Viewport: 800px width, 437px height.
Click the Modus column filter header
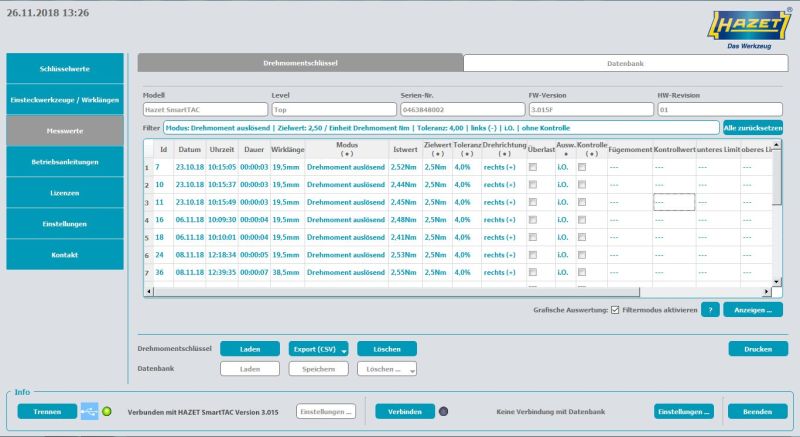(347, 150)
